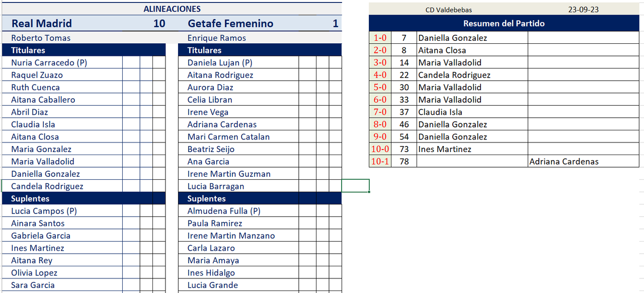The height and width of the screenshot is (293, 644).
Task: Select the 10-1 score cell
Action: [x=380, y=162]
